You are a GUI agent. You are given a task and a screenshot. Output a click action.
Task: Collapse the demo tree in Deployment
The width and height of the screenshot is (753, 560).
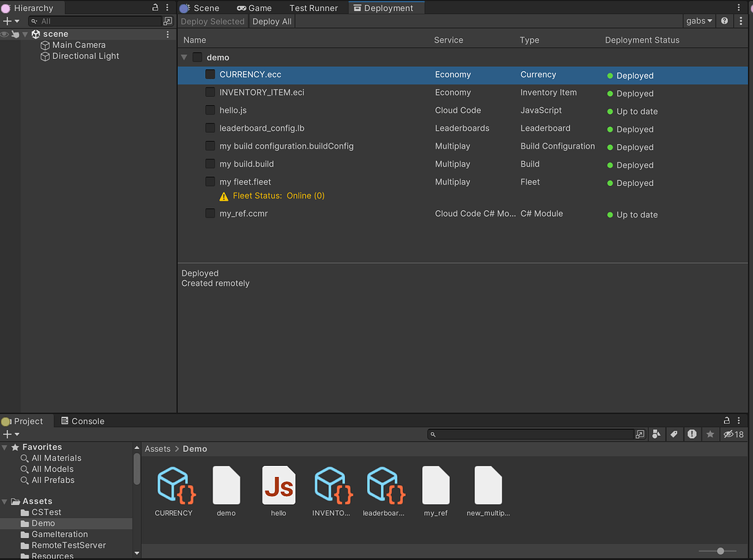(184, 57)
